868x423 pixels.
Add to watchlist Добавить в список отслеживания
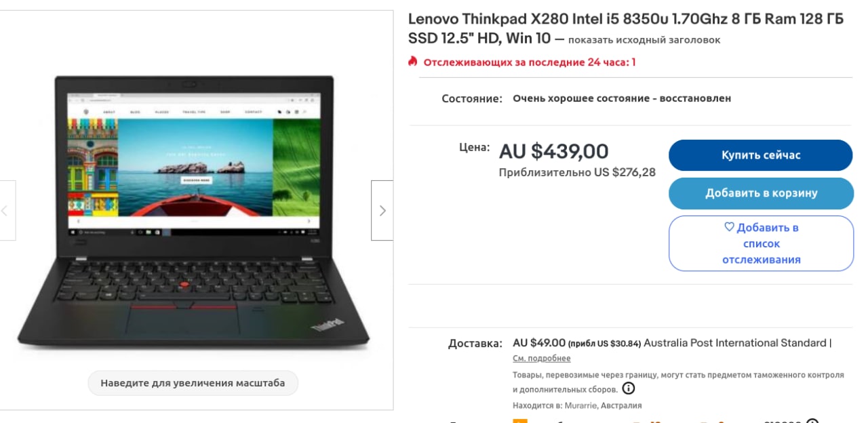pos(761,243)
